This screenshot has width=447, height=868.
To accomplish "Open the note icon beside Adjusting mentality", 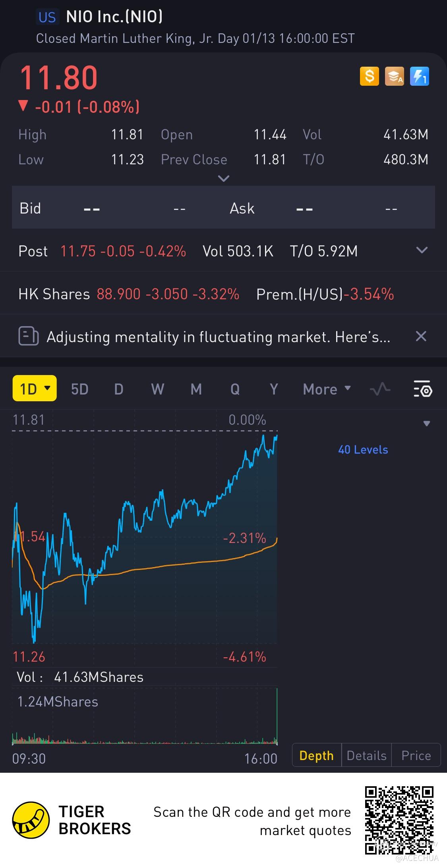I will (x=29, y=336).
